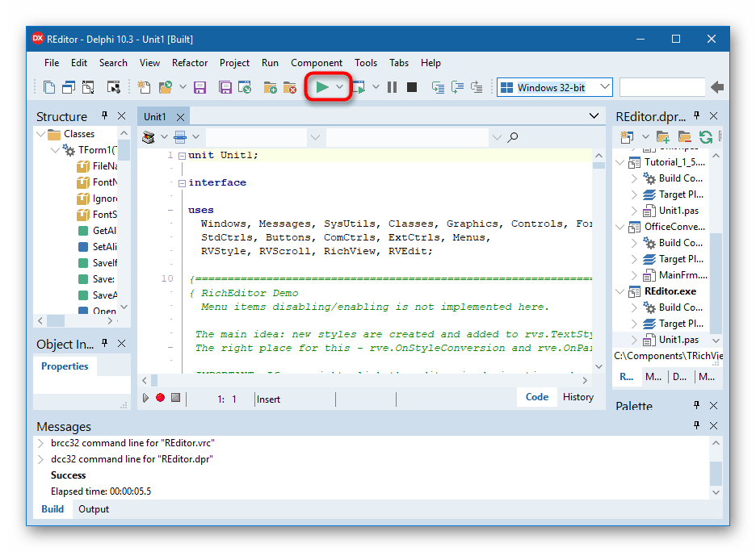This screenshot has height=552, width=756.
Task: Click Remove Project icon in project panel
Action: pos(684,137)
